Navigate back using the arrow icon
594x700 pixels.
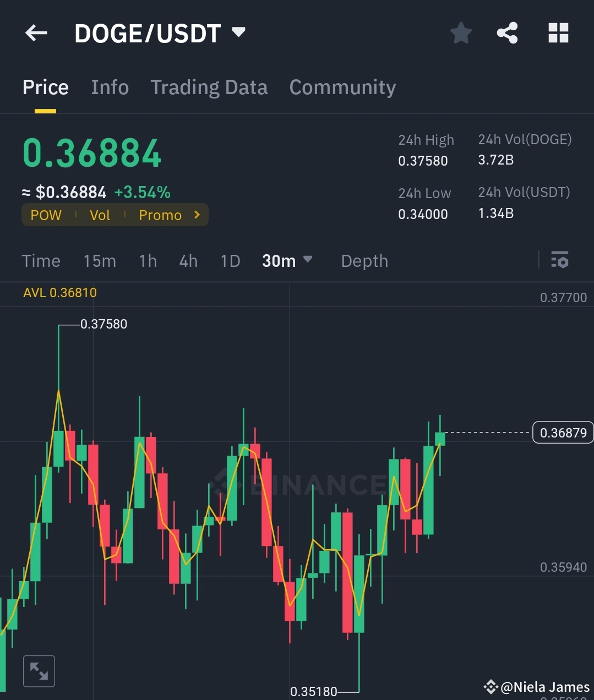[36, 33]
